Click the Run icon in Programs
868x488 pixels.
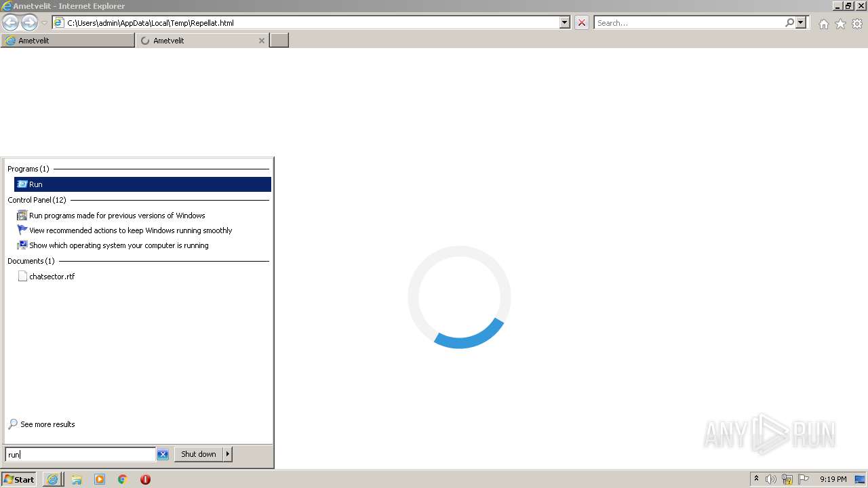click(22, 184)
